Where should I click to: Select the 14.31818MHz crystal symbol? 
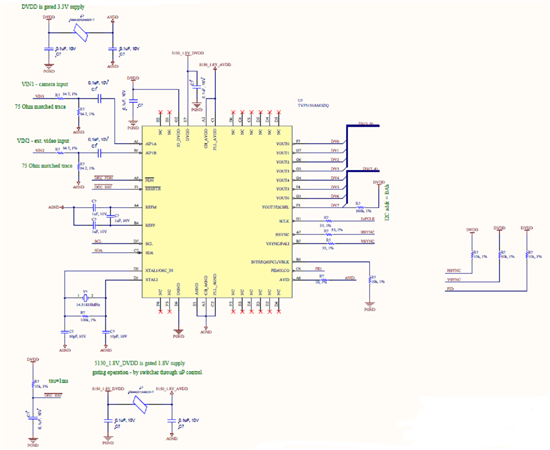[x=85, y=298]
